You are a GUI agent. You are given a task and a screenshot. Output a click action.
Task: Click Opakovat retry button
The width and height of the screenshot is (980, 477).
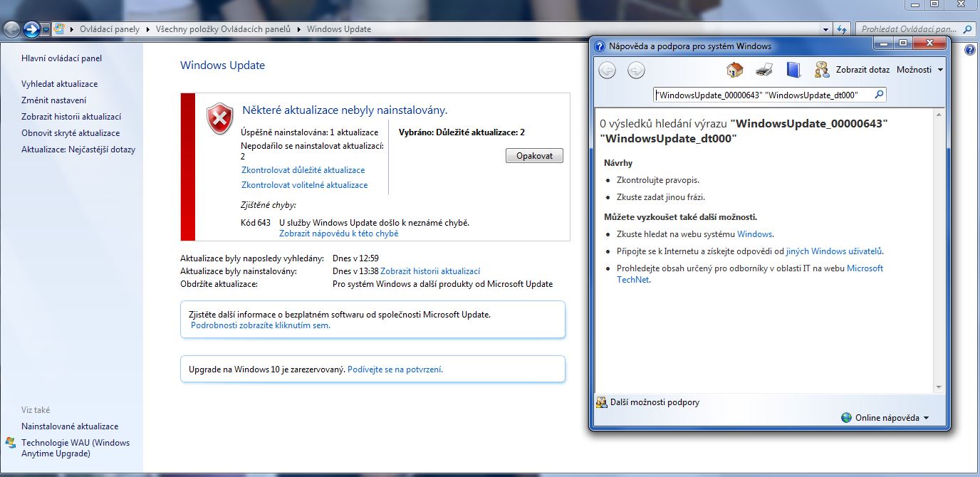(534, 156)
